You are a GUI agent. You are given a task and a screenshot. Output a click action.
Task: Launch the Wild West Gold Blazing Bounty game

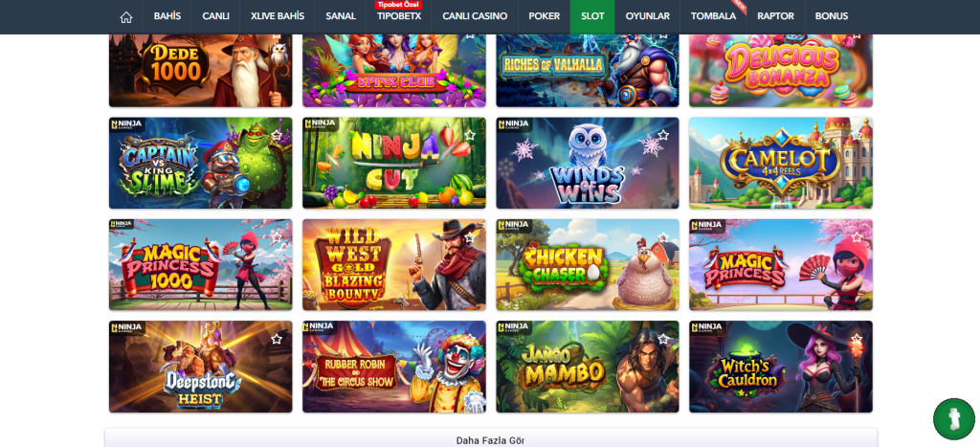pos(393,264)
